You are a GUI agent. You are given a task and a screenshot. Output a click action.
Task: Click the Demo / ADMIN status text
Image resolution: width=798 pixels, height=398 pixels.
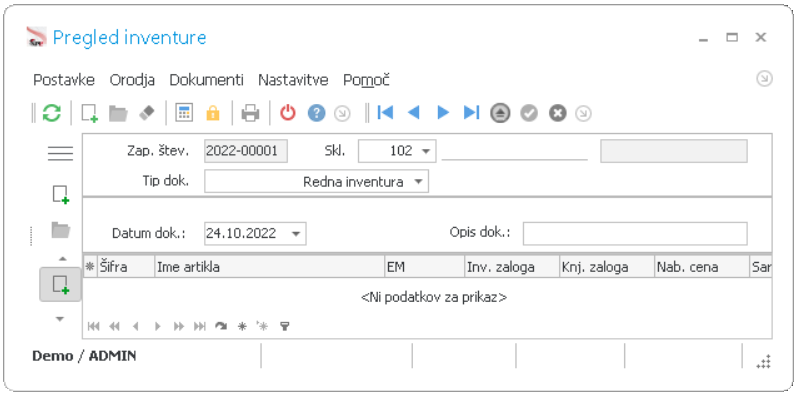pos(84,356)
